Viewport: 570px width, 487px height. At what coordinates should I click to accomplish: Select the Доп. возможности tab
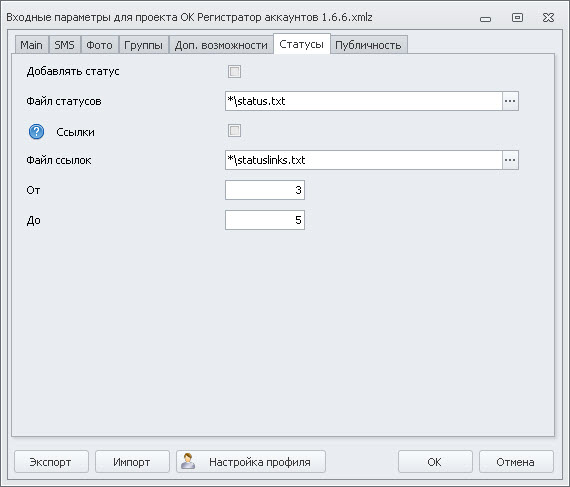pyautogui.click(x=221, y=45)
